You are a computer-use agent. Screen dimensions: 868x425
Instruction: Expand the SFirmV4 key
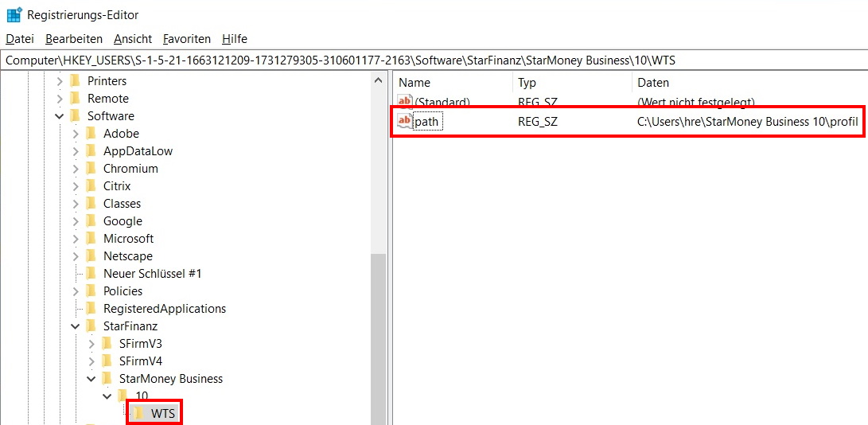[x=92, y=361]
